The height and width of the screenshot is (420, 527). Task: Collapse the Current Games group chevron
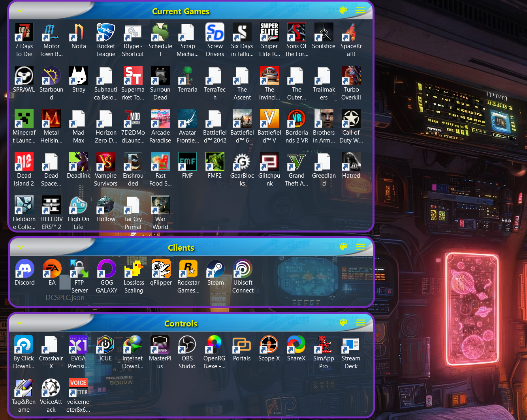pyautogui.click(x=20, y=11)
